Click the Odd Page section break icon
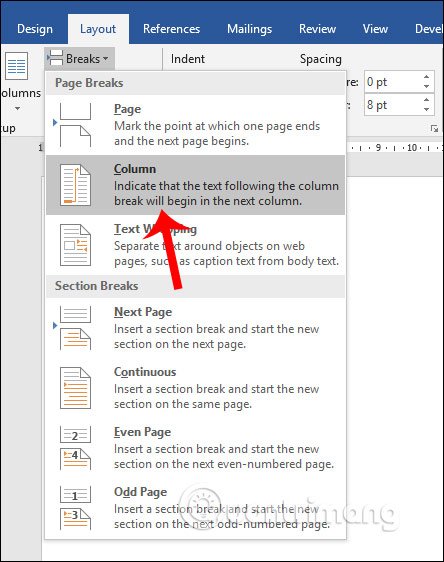The height and width of the screenshot is (562, 444). 75,508
